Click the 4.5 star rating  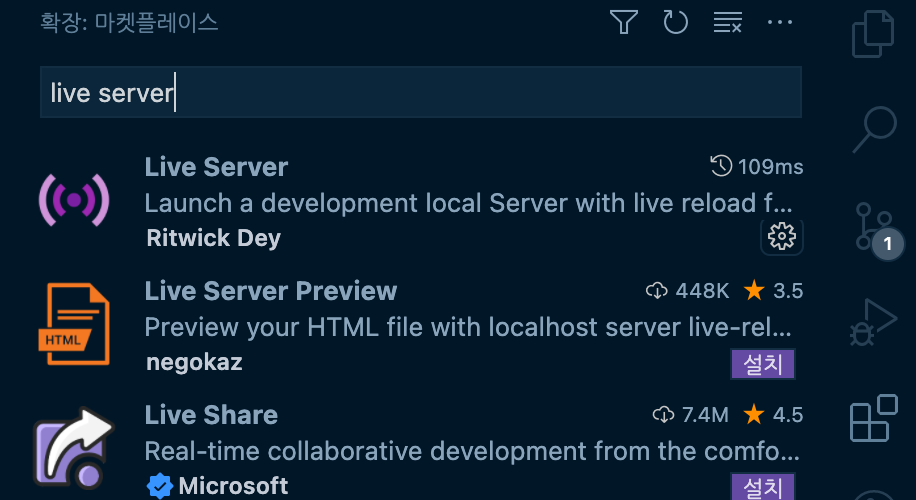(x=773, y=415)
